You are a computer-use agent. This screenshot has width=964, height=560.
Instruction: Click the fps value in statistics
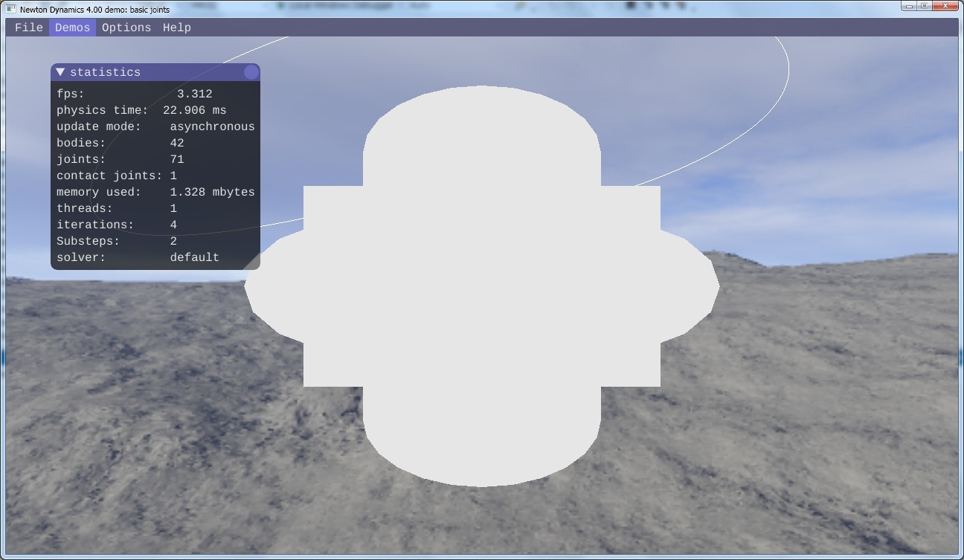pos(194,94)
